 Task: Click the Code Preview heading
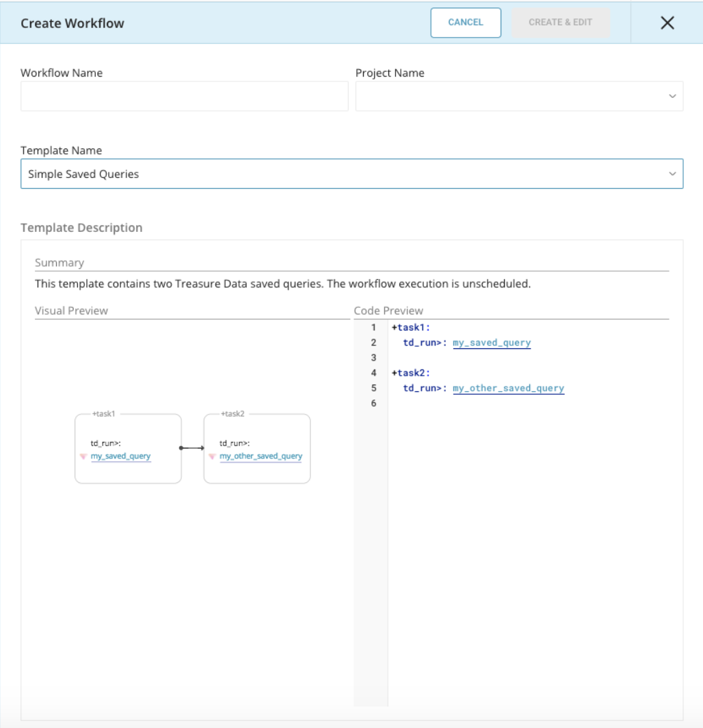[388, 311]
